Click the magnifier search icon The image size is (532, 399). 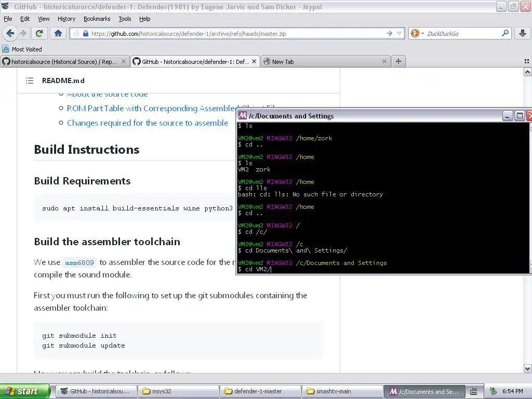505,33
